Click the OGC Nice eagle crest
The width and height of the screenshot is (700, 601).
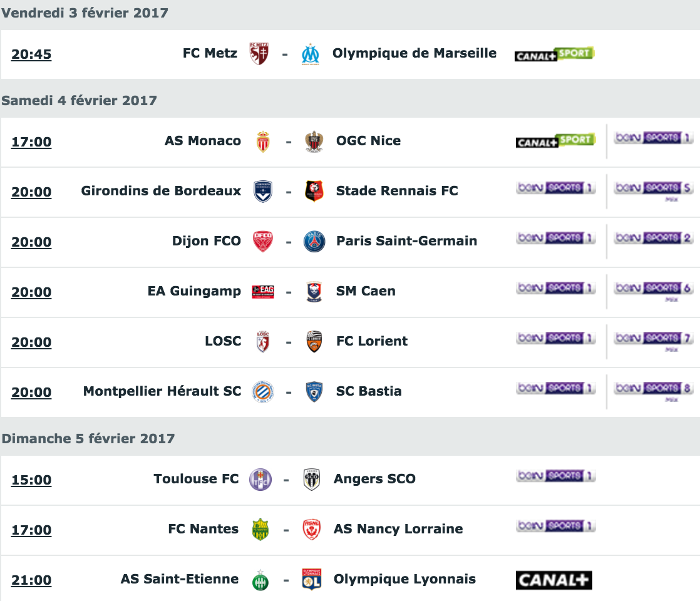(x=314, y=141)
